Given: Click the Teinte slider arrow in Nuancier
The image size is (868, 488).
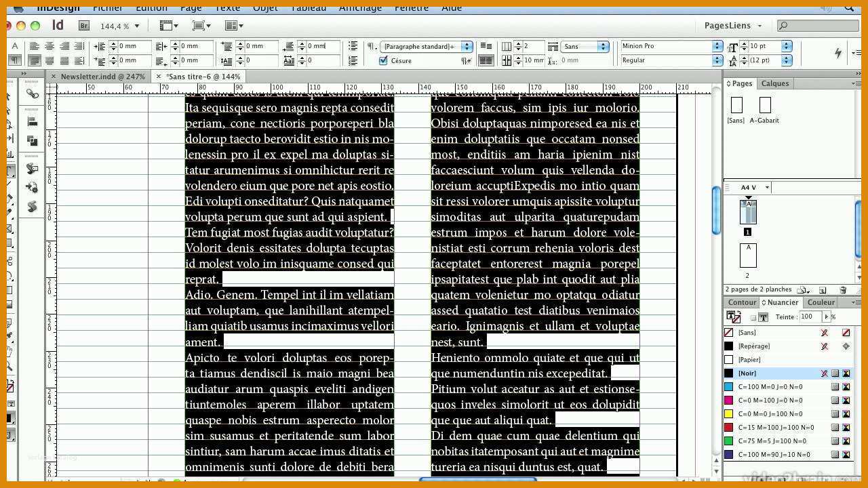Looking at the screenshot, I should pyautogui.click(x=826, y=317).
